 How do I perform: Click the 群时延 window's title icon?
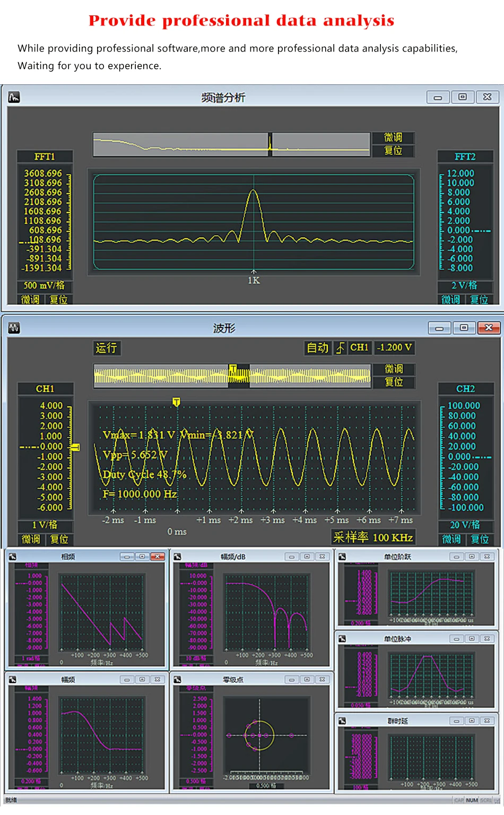tap(342, 721)
